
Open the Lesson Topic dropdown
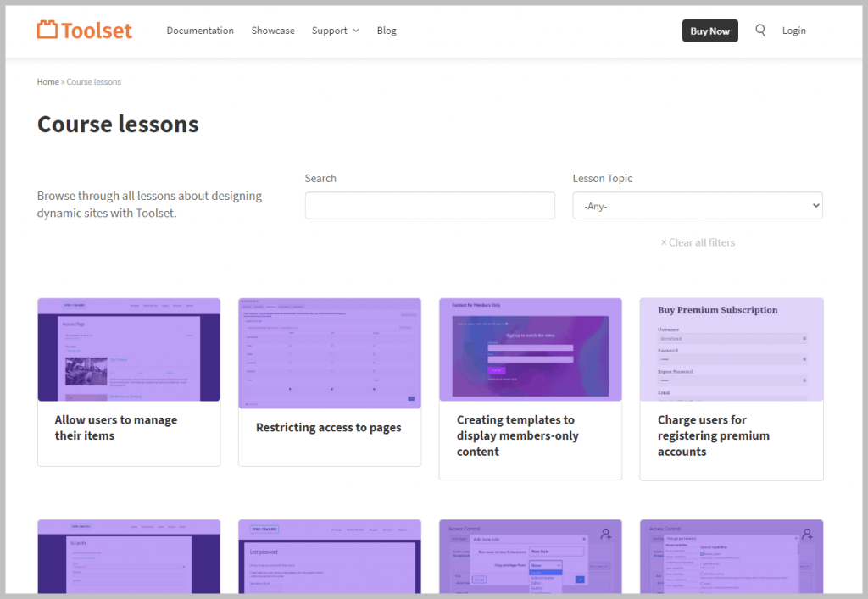click(698, 205)
